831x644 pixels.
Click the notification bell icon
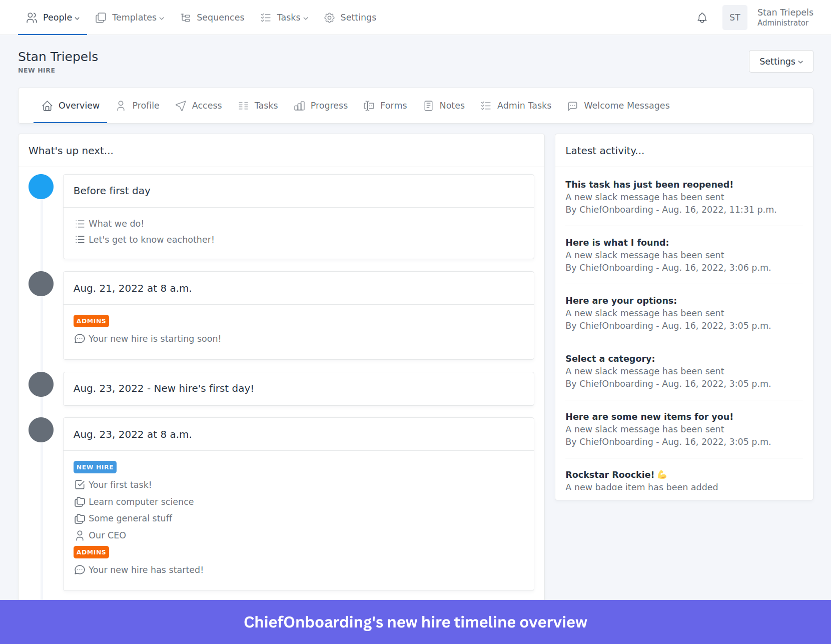coord(702,18)
